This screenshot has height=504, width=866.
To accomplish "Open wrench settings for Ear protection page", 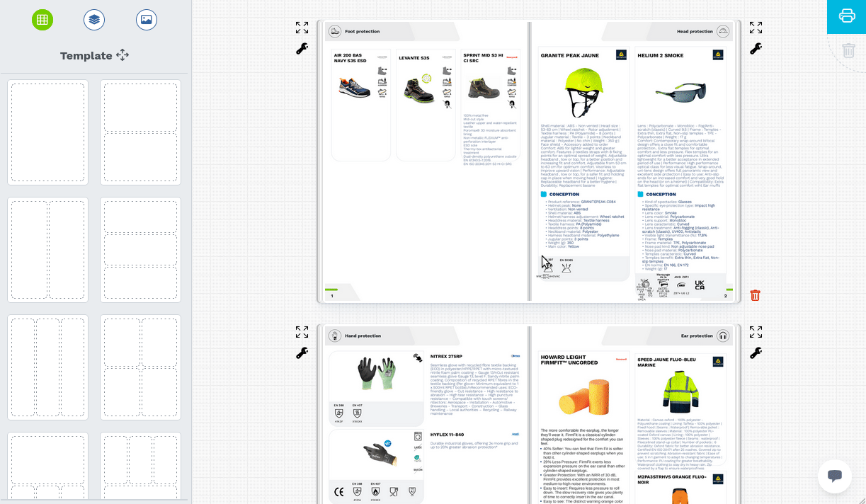I will click(x=756, y=353).
